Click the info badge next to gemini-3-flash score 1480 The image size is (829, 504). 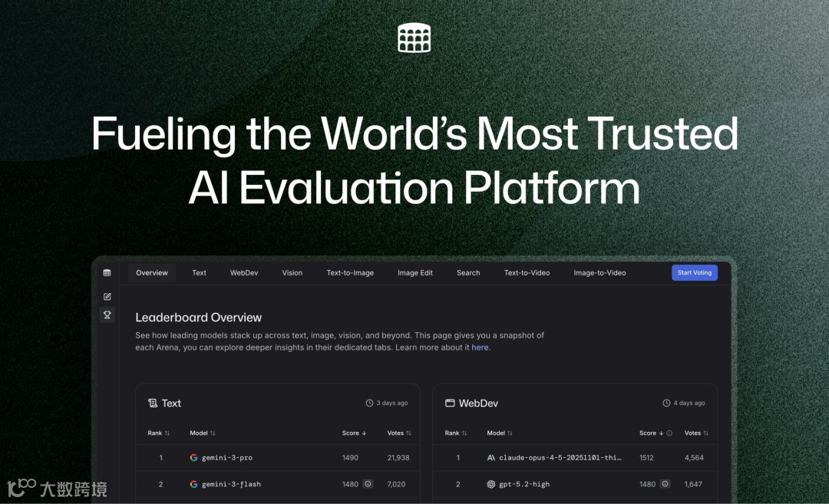click(368, 484)
